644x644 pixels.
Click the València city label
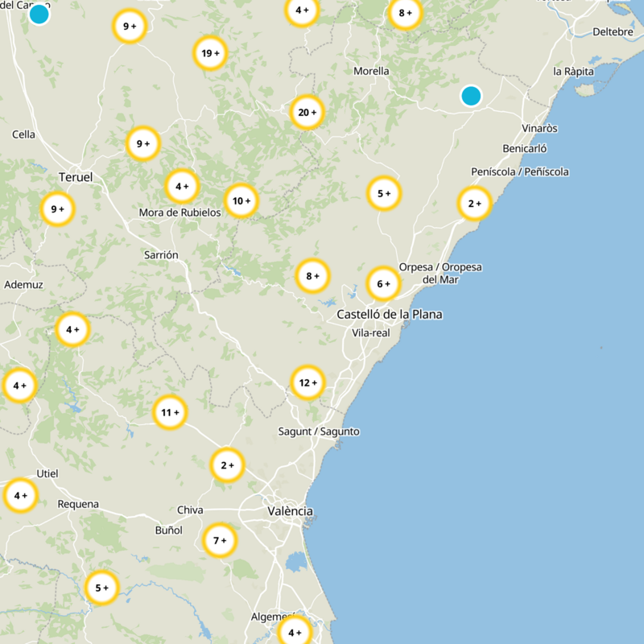coord(291,511)
